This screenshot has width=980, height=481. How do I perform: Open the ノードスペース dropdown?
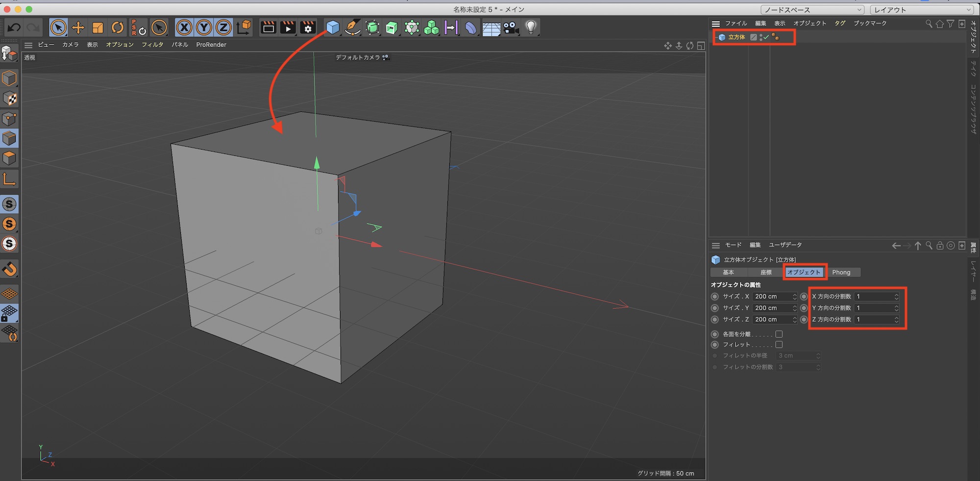click(x=812, y=10)
